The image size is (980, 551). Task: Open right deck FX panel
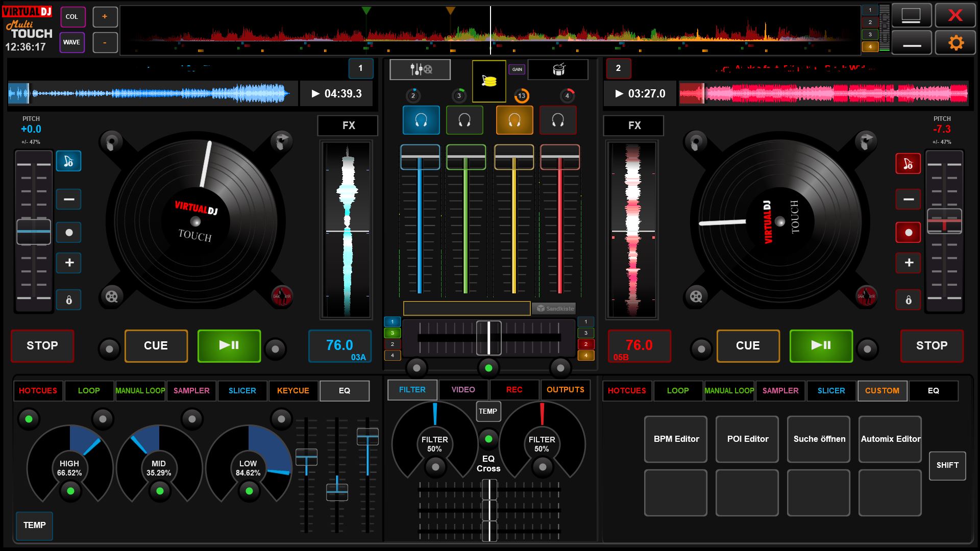(634, 126)
